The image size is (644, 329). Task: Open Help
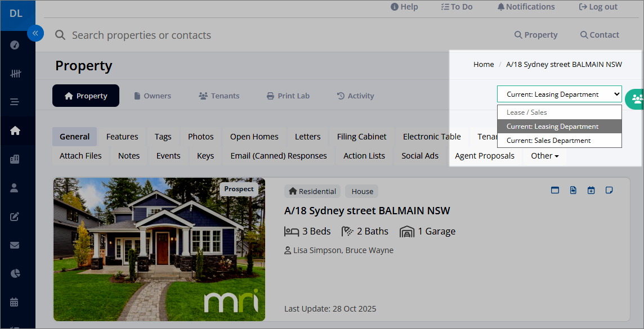tap(404, 7)
